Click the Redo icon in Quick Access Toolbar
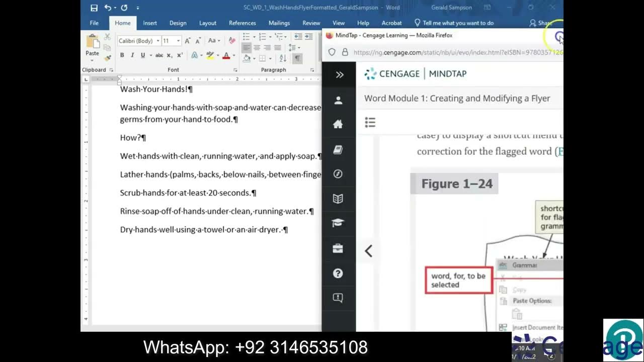 124,8
